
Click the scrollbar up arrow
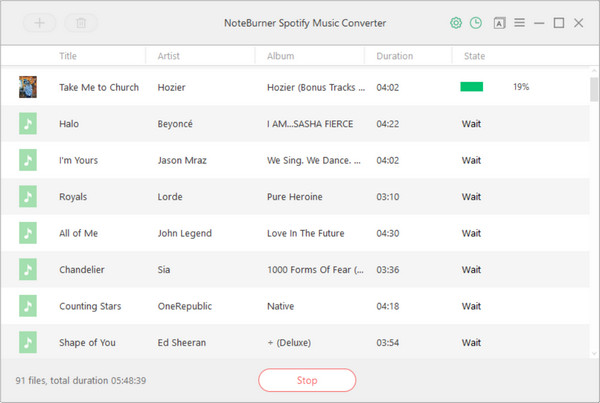coord(594,71)
